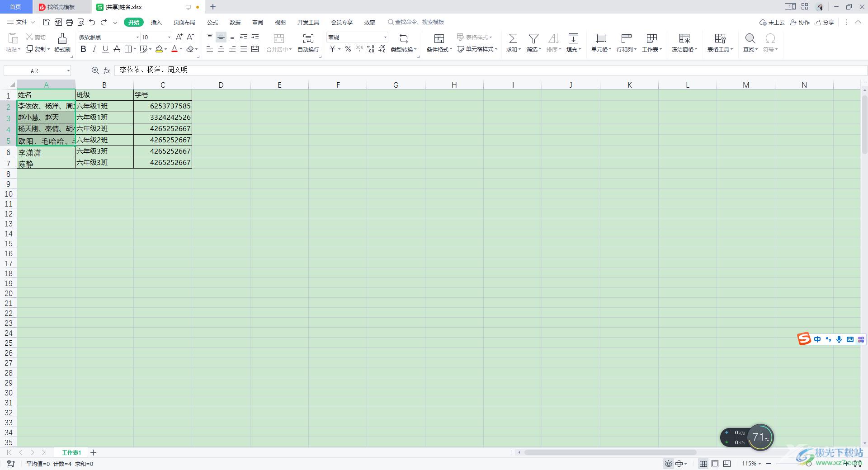The width and height of the screenshot is (868, 470).
Task: Click the 分享 share button
Action: tap(825, 22)
